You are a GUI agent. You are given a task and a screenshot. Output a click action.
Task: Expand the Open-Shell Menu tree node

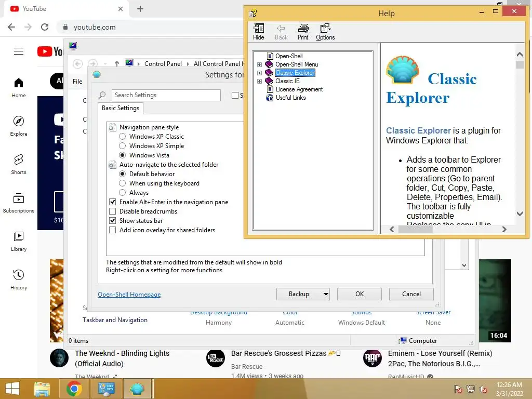click(x=260, y=64)
